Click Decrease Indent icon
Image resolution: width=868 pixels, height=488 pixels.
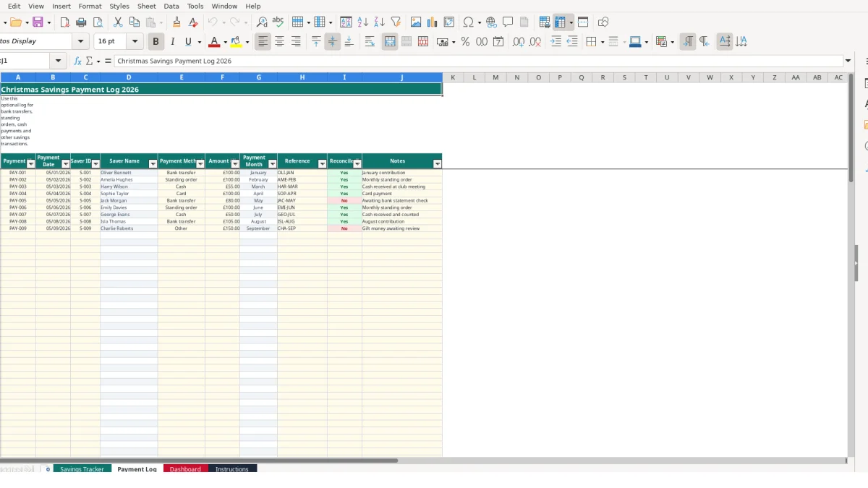[572, 42]
